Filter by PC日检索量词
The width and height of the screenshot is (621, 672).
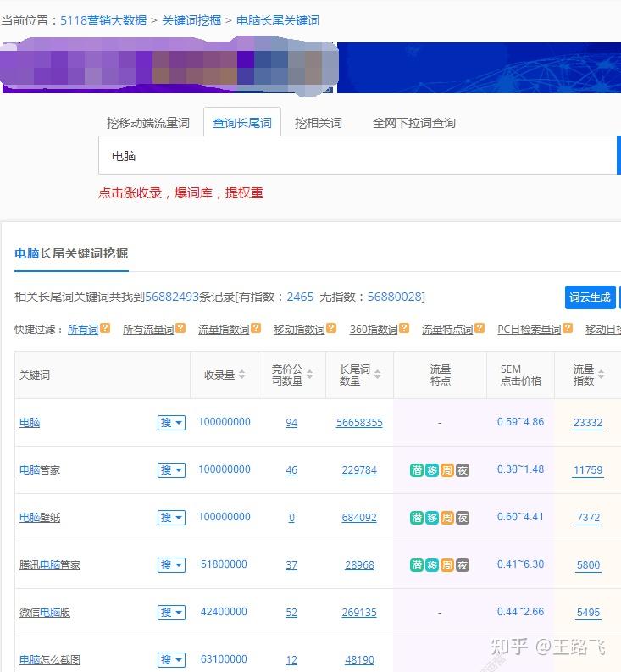530,330
